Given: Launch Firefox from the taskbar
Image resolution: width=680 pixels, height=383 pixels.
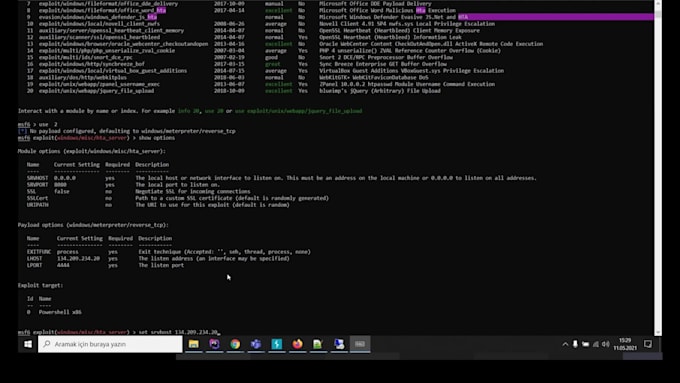Looking at the screenshot, I should (298, 344).
